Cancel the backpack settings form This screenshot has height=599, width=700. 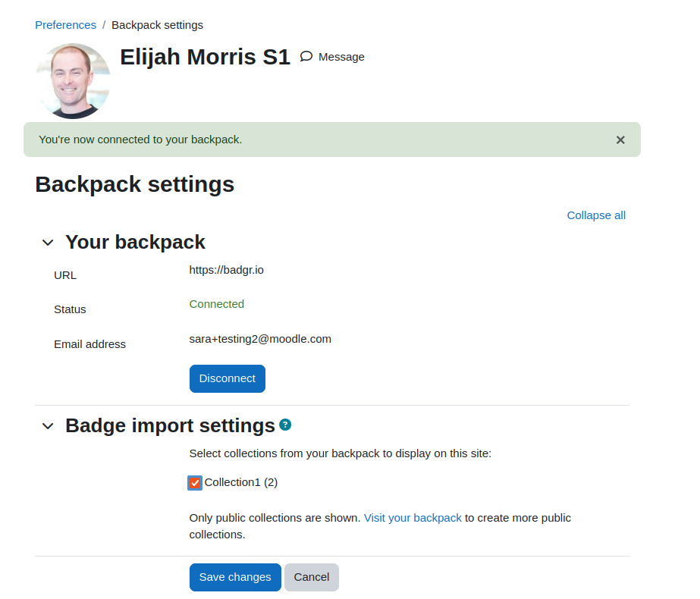(x=312, y=577)
